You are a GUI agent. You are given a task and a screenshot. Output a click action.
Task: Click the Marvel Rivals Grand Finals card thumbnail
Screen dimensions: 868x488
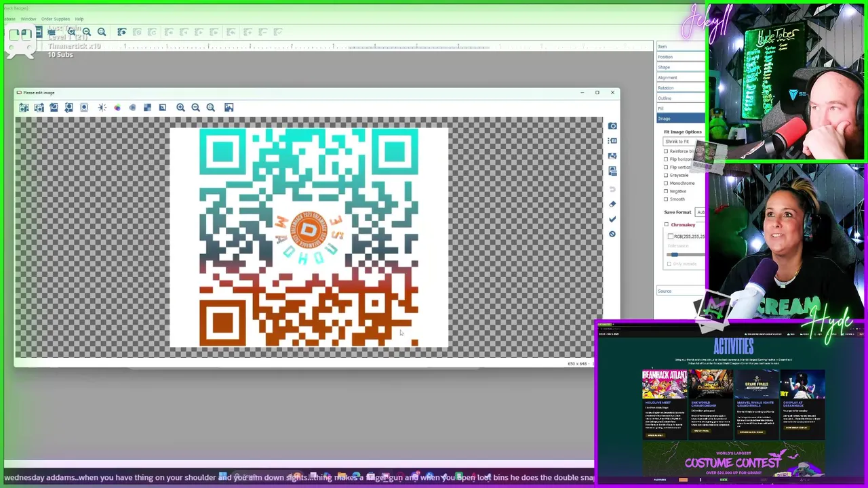[757, 384]
